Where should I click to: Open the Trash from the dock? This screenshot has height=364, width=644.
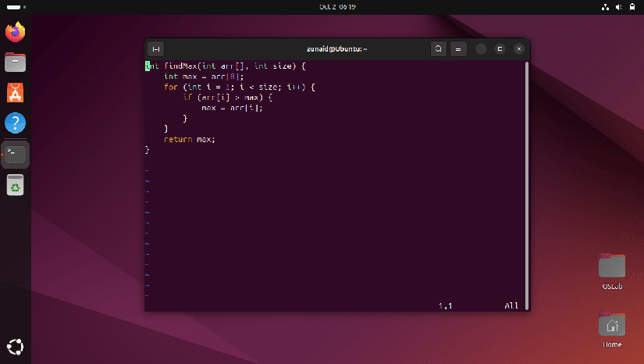point(15,185)
